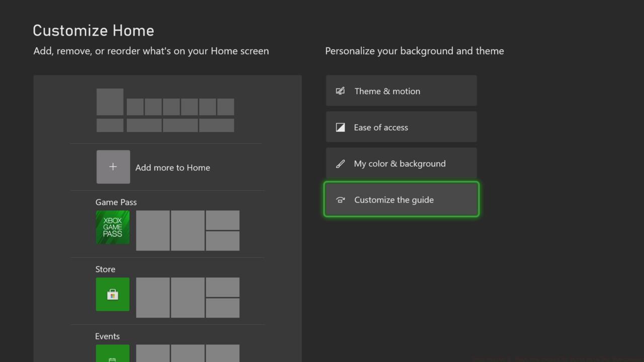The height and width of the screenshot is (362, 644).
Task: Click the Xbox Game Pass green tile
Action: click(113, 227)
